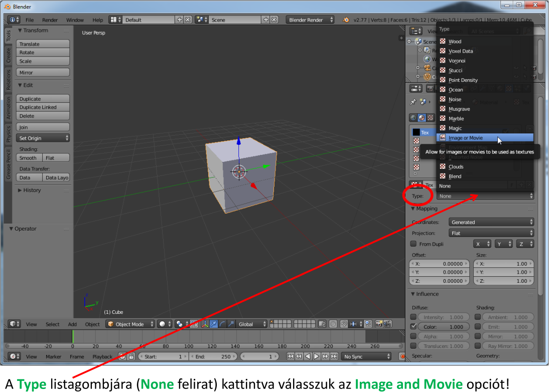Click the pin icon in Properties
The height and width of the screenshot is (392, 549).
click(413, 102)
